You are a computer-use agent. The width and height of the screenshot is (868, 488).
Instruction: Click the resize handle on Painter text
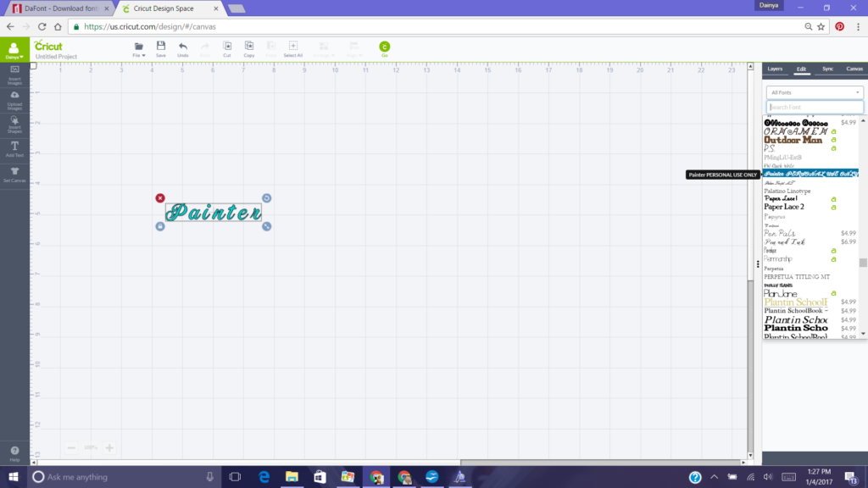click(267, 226)
